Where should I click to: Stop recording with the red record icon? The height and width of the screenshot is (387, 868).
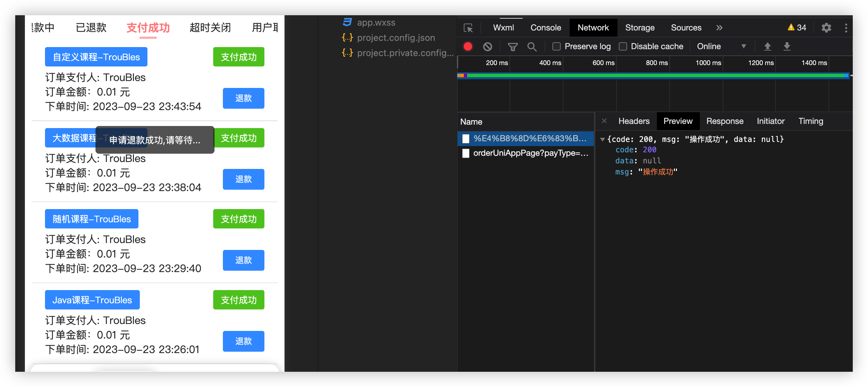point(468,46)
